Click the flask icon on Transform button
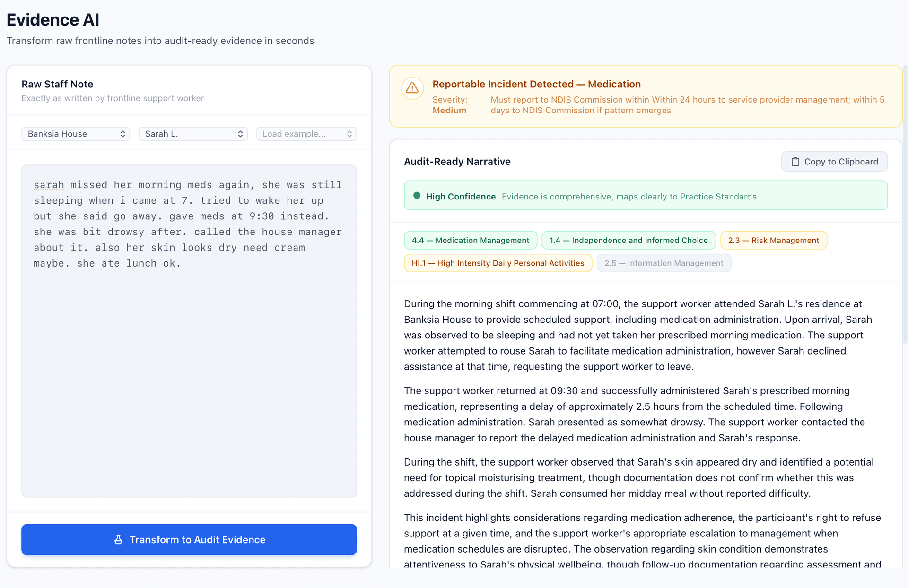This screenshot has height=588, width=908. [x=118, y=539]
